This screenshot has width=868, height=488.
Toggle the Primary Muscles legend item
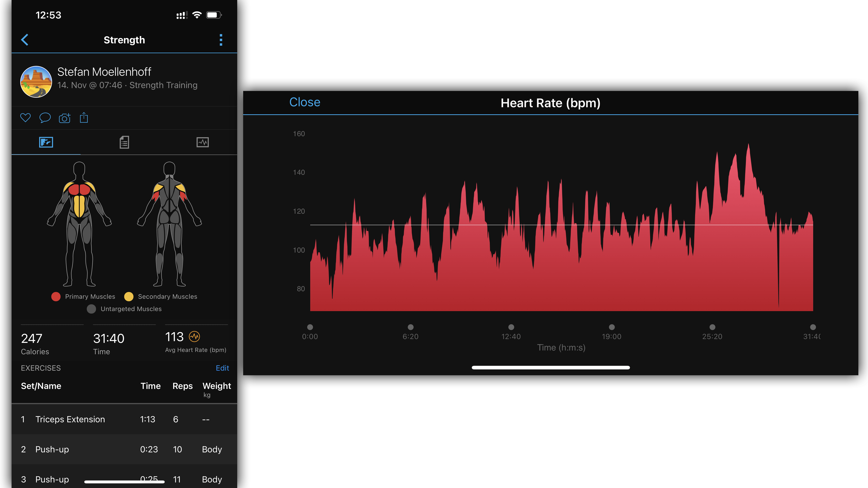click(56, 296)
